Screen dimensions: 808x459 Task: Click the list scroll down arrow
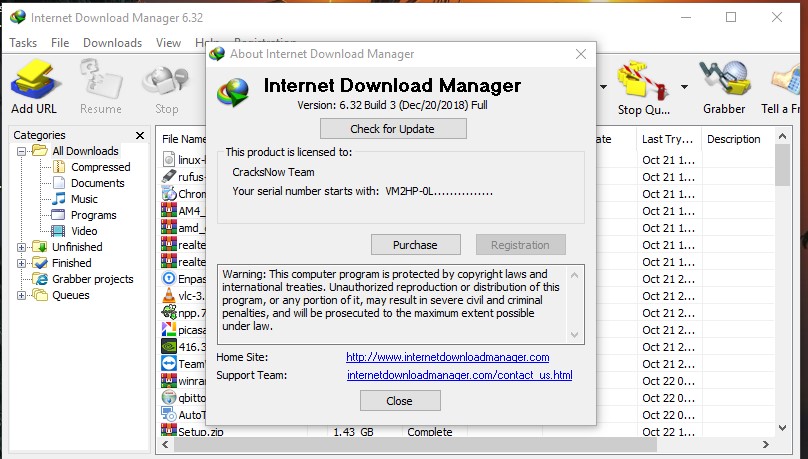782,428
